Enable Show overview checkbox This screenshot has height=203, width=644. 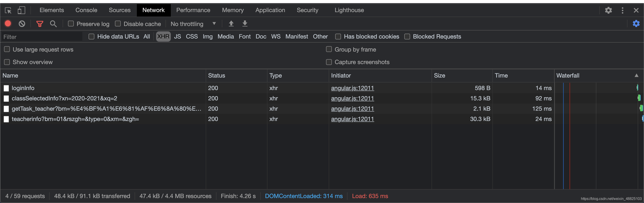click(7, 62)
